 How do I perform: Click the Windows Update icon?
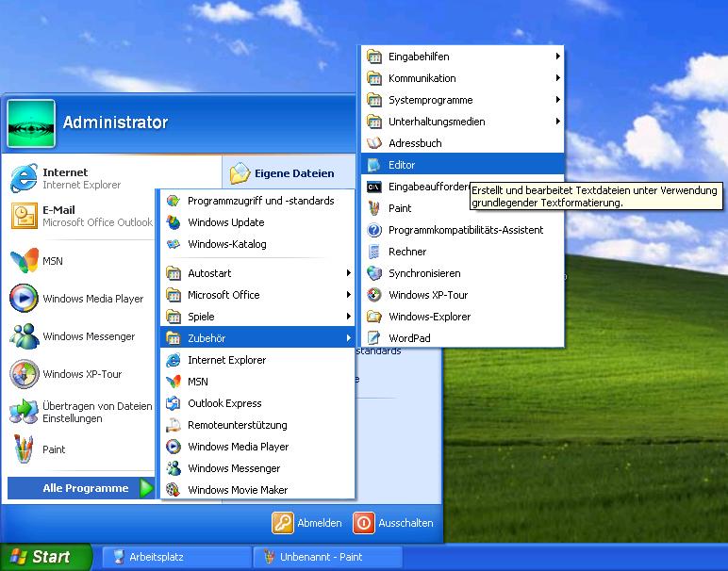[174, 222]
